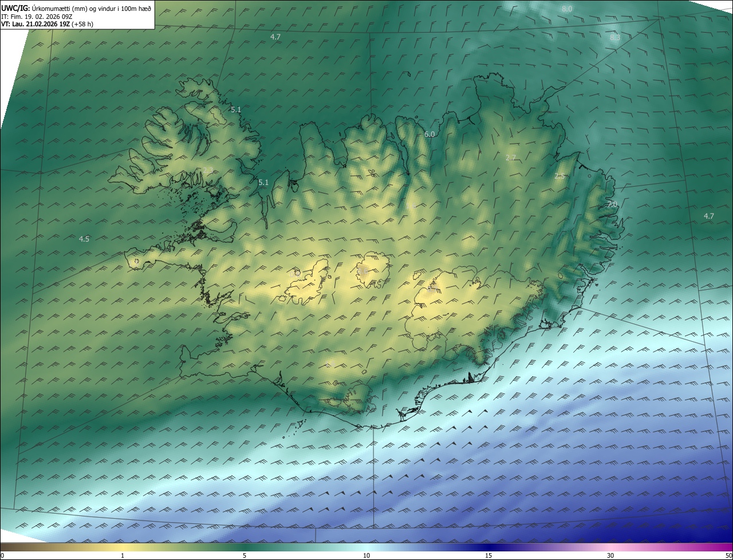Select the 2.5 value label on the map

(560, 176)
